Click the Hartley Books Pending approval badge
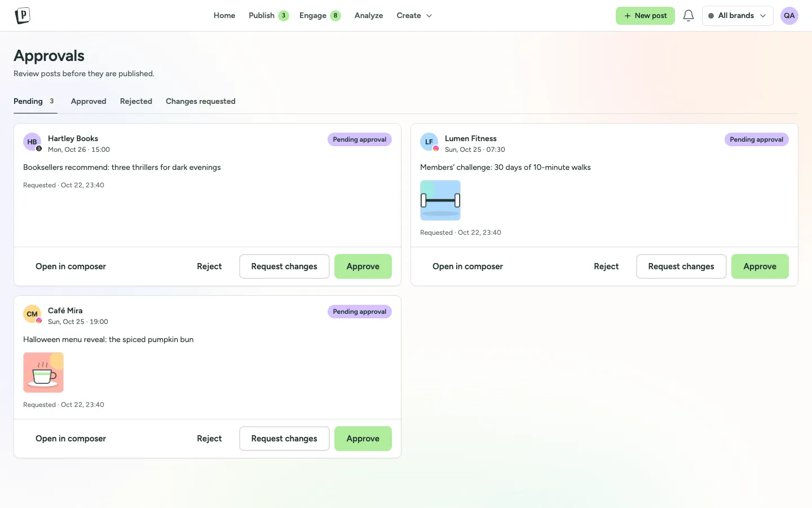This screenshot has height=508, width=812. coord(360,139)
